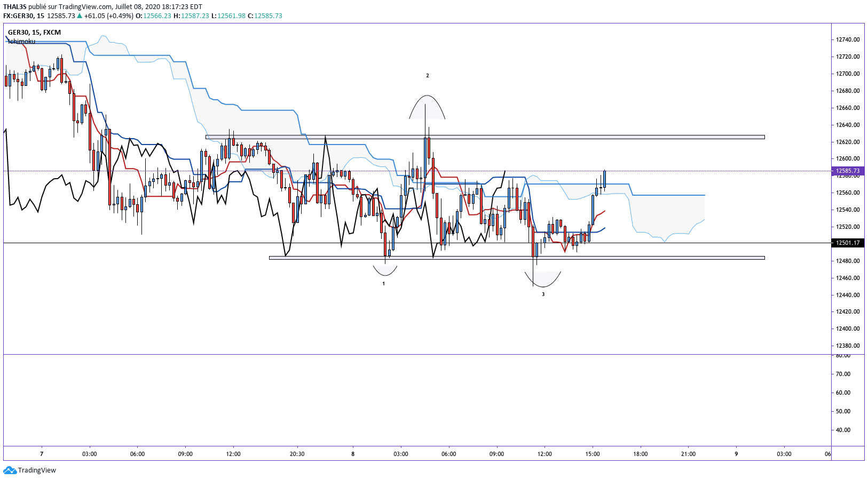Click the 12620.00 price axis label
Screen dimensions: 868x480
point(848,142)
